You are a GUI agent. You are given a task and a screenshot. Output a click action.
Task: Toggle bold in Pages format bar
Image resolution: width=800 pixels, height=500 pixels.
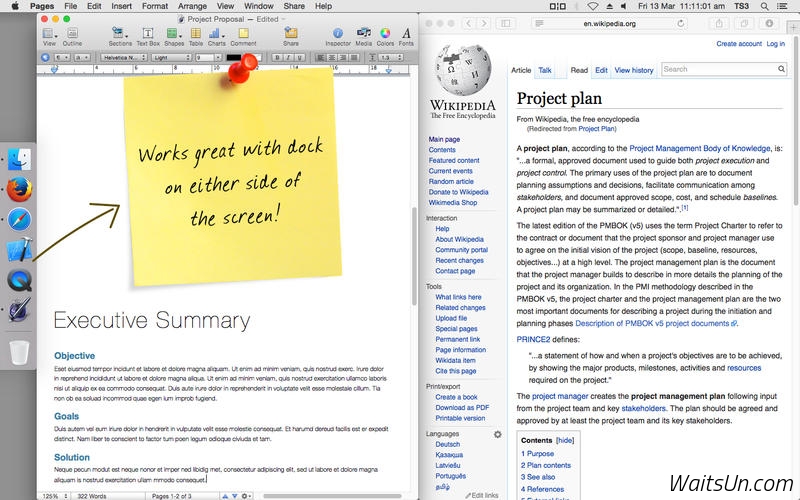[x=277, y=58]
